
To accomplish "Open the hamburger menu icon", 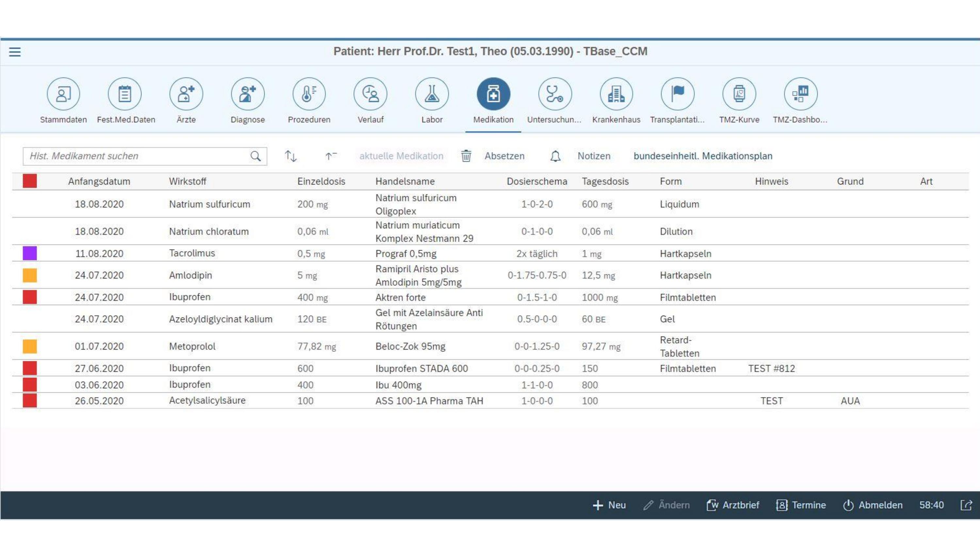I will pyautogui.click(x=15, y=52).
